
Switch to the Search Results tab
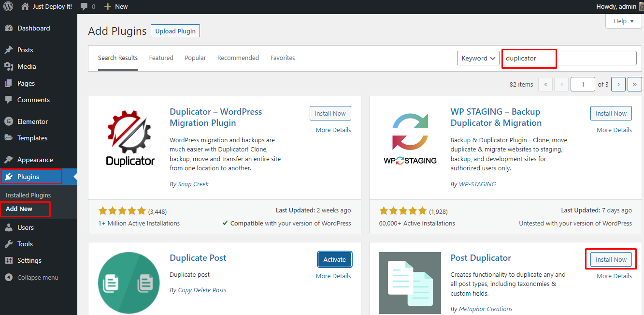[x=118, y=58]
